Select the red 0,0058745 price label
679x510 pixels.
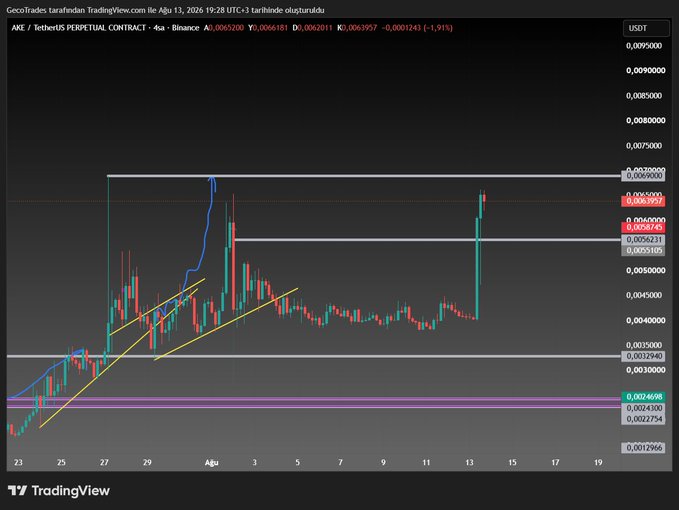coord(643,227)
